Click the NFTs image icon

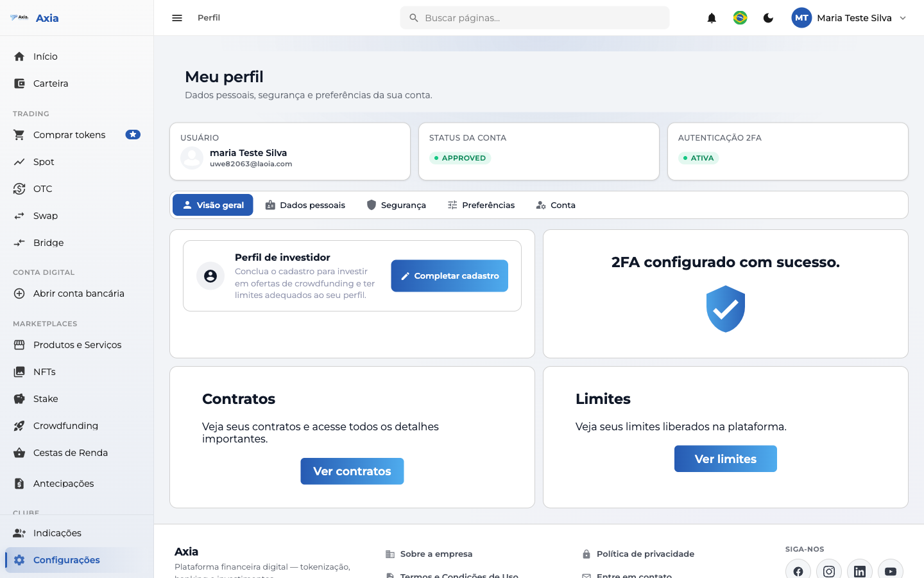pyautogui.click(x=19, y=372)
